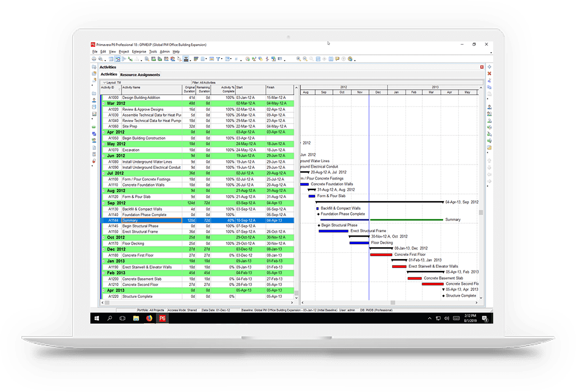The height and width of the screenshot is (392, 576).
Task: Click the P6 Primavera taskbar icon
Action: [x=162, y=318]
